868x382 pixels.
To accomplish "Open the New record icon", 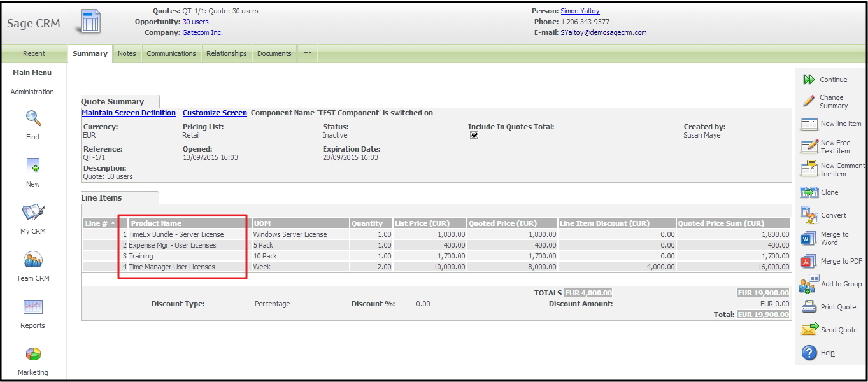I will [33, 166].
